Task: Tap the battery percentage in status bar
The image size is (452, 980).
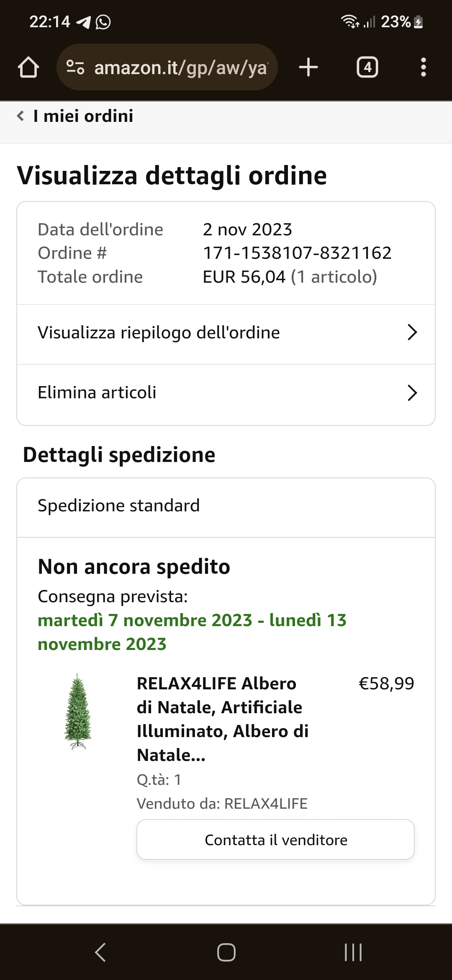Action: tap(395, 22)
